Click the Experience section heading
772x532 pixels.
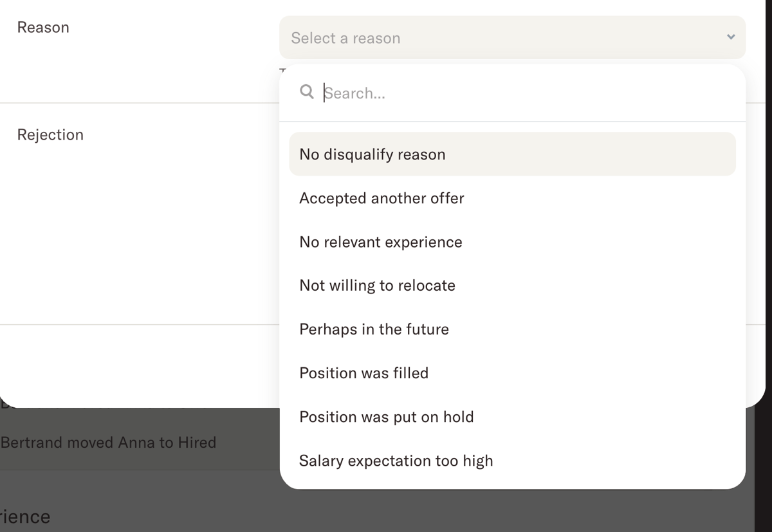[x=25, y=516]
